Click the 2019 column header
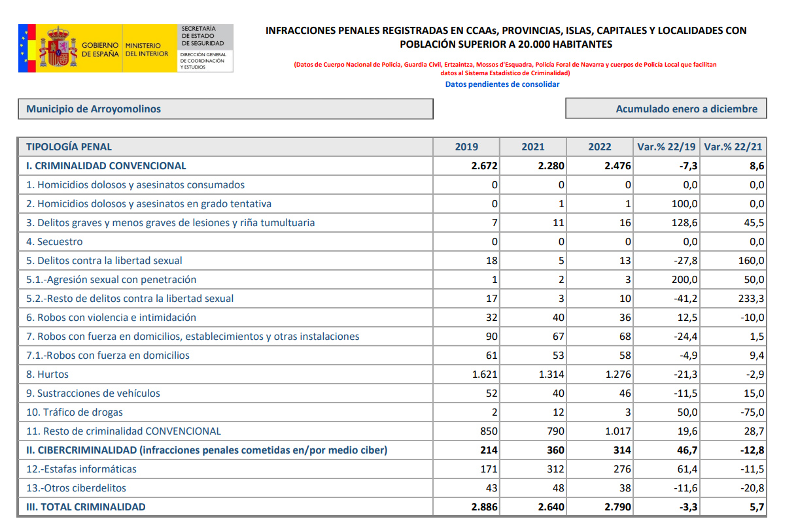Viewport: 798px width, 532px height. 466,147
